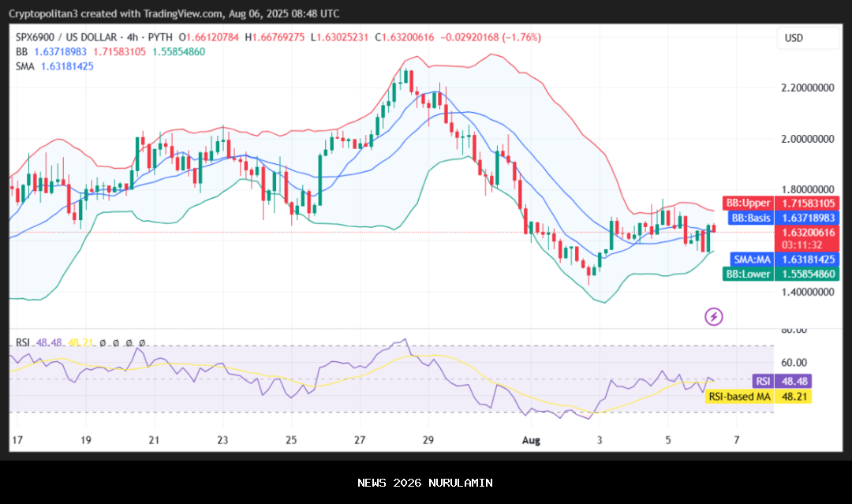This screenshot has height=504, width=852.
Task: Click the current price 1.63200616 countdown label
Action: coord(809,238)
